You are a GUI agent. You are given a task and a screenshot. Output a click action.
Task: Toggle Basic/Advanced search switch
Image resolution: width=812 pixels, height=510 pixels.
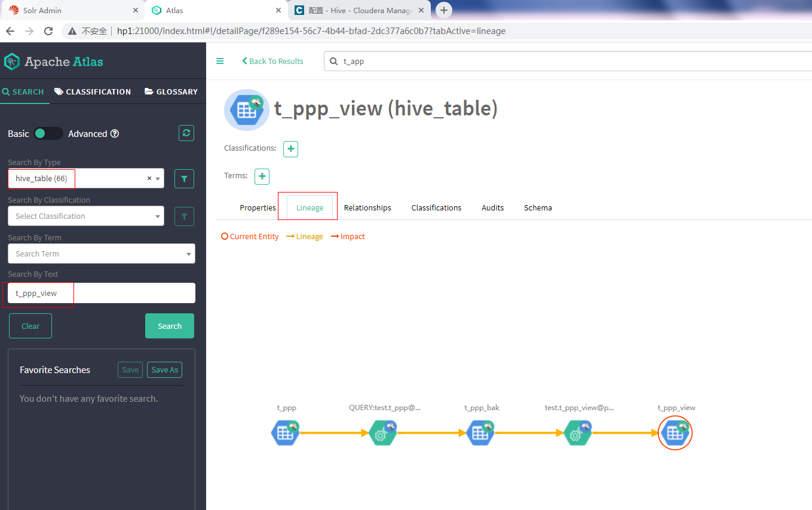tap(48, 134)
